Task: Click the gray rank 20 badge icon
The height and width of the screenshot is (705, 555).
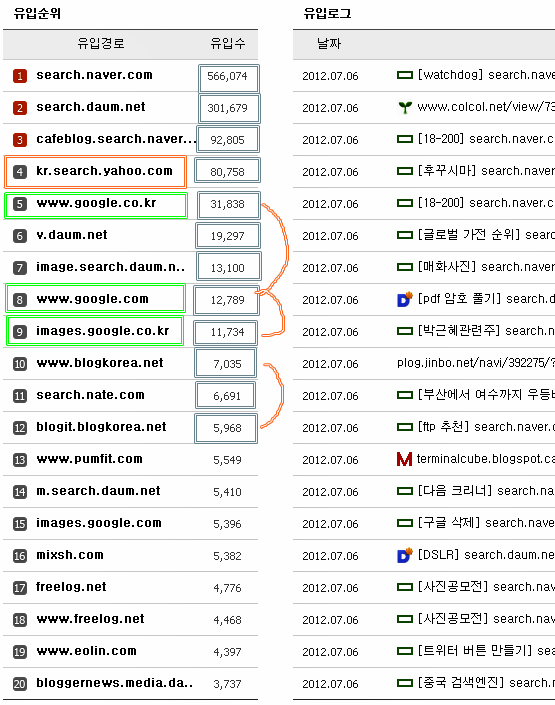Action: point(20,684)
